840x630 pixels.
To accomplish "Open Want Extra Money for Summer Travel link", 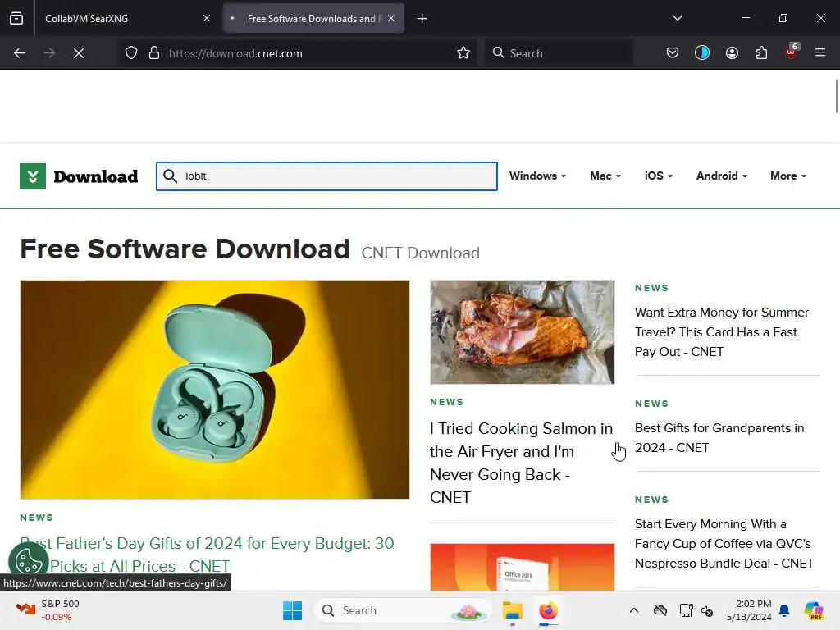I will (722, 332).
